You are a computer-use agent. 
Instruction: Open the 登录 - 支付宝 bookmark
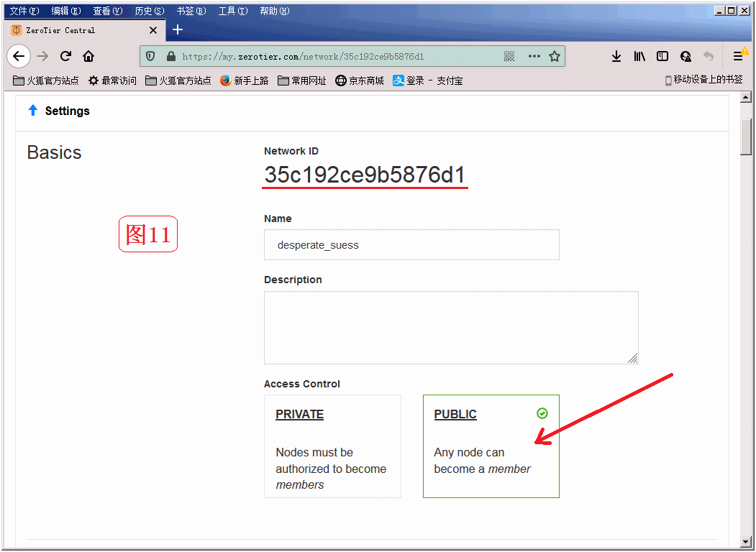pos(428,80)
